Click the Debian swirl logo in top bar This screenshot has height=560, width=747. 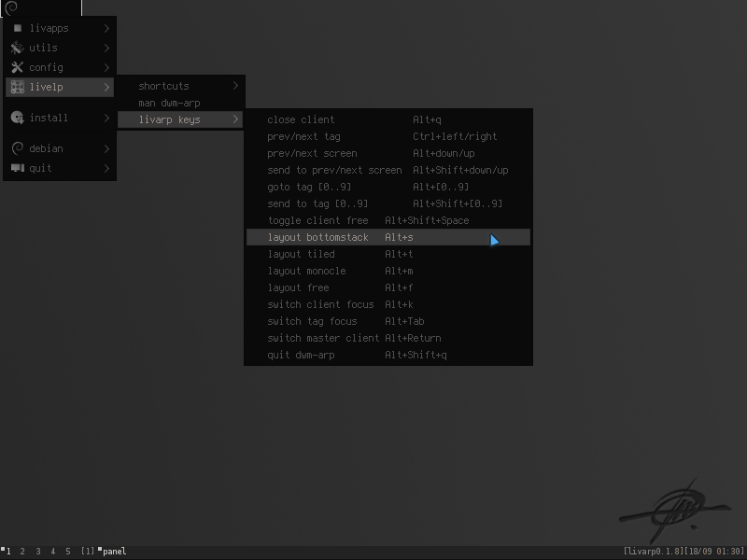11,7
